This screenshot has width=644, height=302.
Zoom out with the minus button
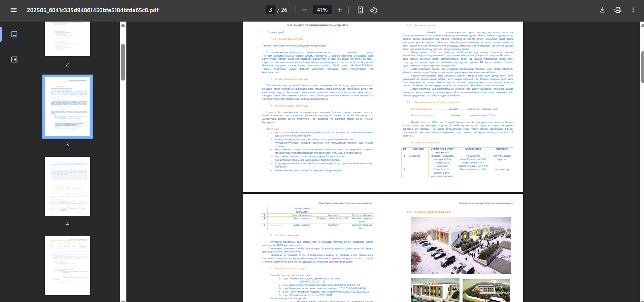[304, 10]
